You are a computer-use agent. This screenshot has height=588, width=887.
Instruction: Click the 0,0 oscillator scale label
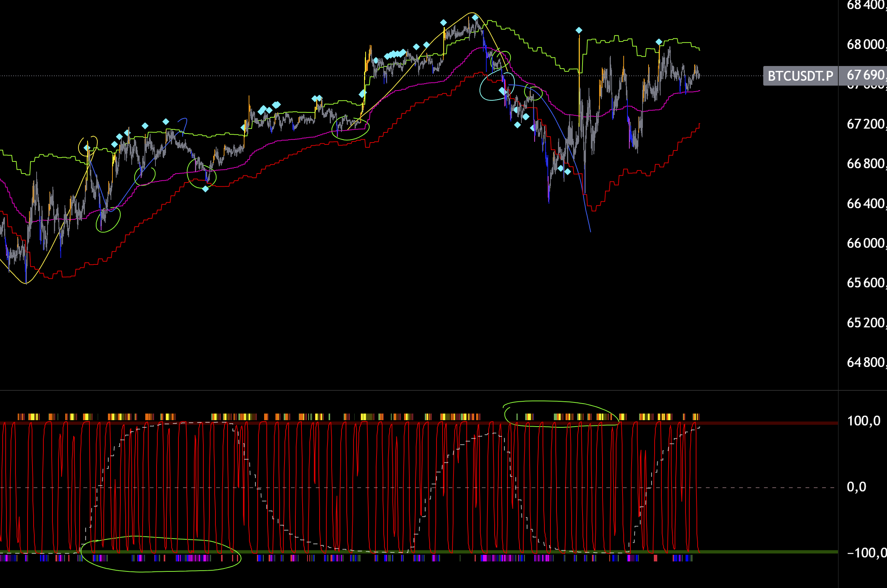pyautogui.click(x=857, y=487)
